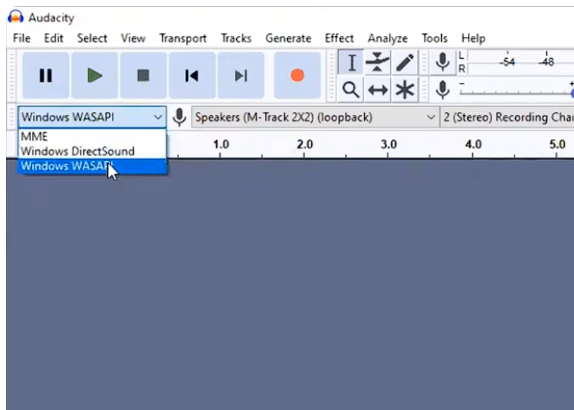Image resolution: width=574 pixels, height=410 pixels.
Task: Select the Selection (I-beam) tool
Action: point(351,62)
